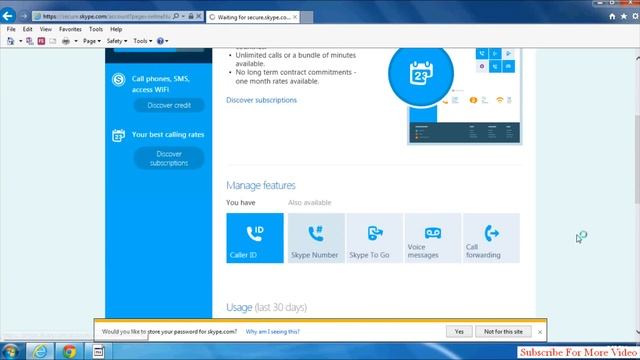Click the Skype credit S icon in the sidebar
640x360 pixels.
118,79
